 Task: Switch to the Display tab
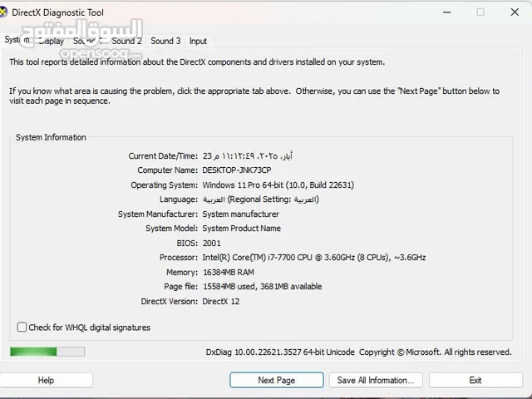[52, 41]
